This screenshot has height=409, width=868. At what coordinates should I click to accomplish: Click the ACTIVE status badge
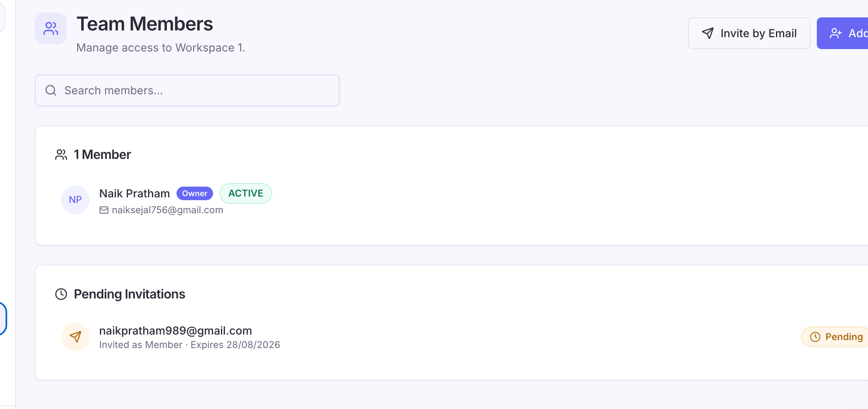[x=246, y=193]
